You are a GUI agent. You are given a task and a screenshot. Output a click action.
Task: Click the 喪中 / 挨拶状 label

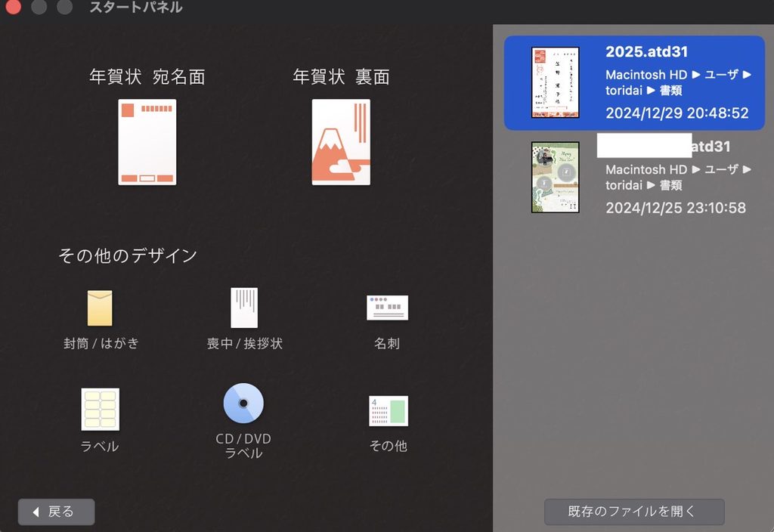tap(245, 344)
